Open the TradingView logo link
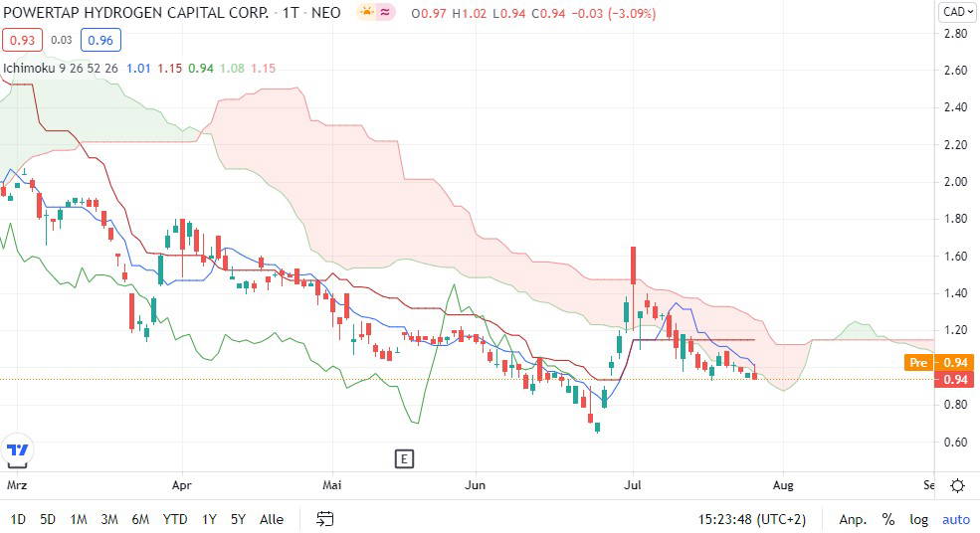Viewport: 980px width, 533px height. click(x=17, y=450)
